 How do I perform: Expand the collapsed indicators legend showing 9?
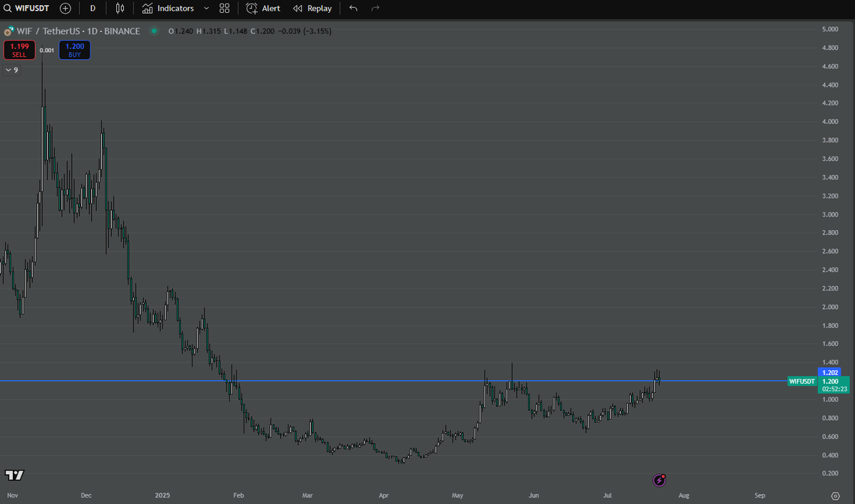(x=12, y=70)
